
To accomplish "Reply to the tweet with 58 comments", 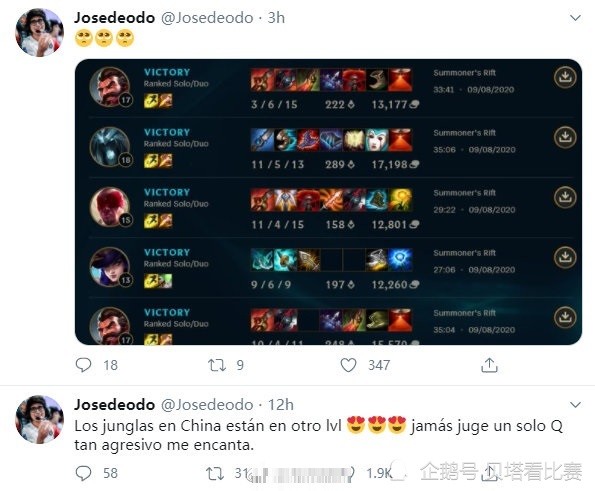I will tap(83, 473).
